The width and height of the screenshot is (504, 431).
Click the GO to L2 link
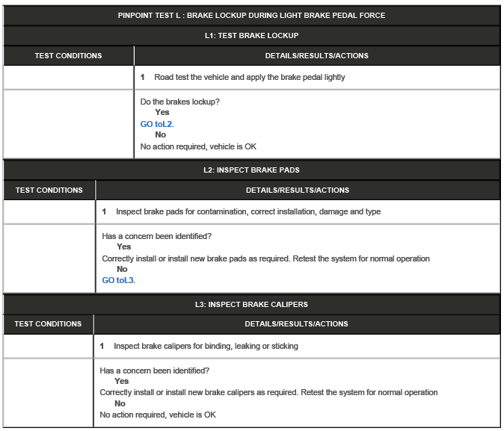click(x=156, y=124)
